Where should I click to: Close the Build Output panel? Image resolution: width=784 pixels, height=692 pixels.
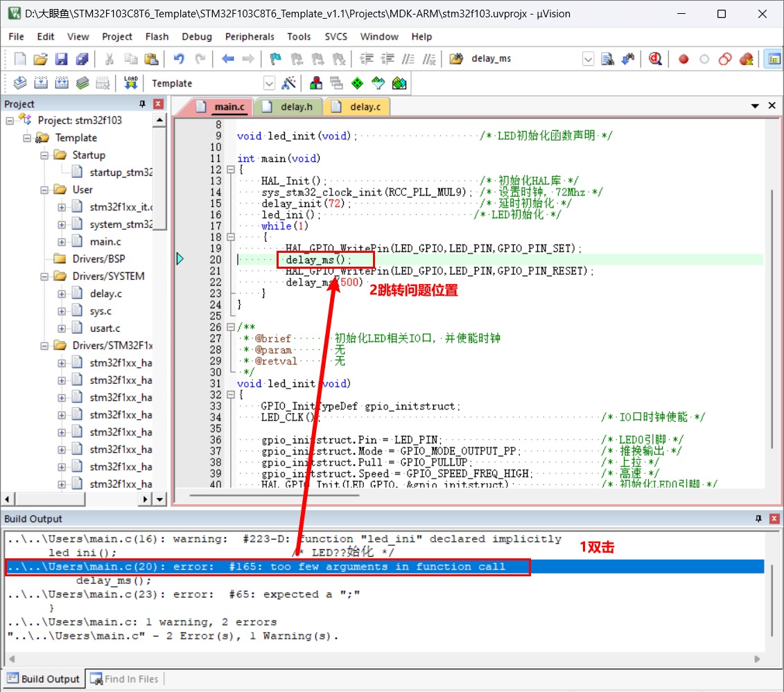(x=774, y=519)
